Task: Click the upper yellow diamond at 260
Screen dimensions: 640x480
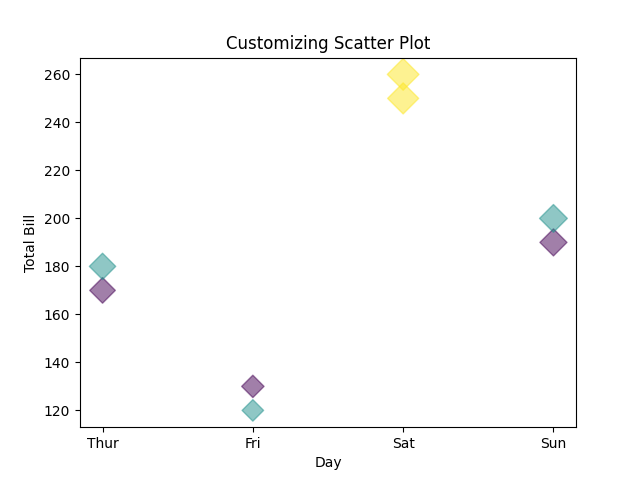Action: point(402,73)
